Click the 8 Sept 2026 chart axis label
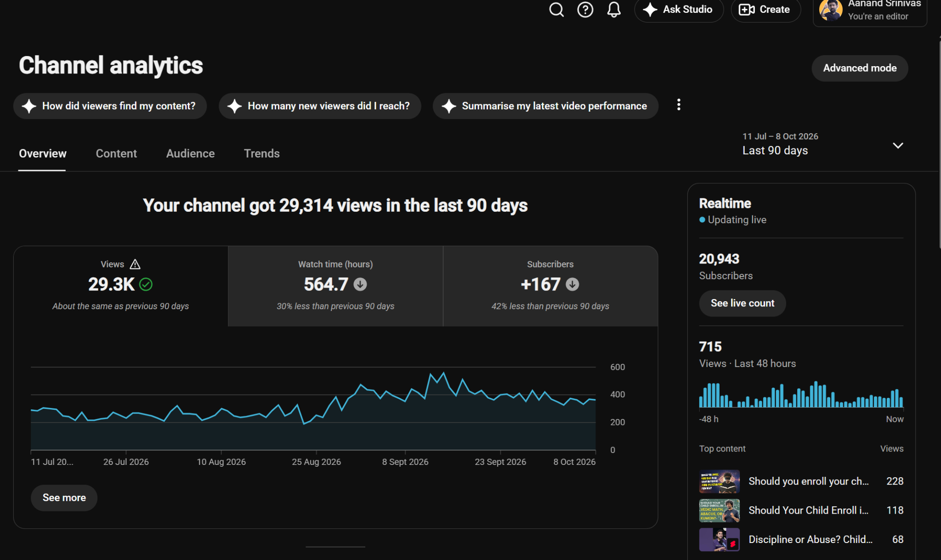 pos(405,462)
